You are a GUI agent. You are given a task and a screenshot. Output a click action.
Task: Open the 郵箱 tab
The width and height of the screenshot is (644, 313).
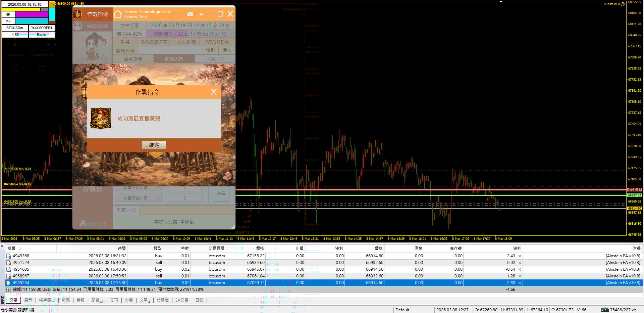click(x=97, y=300)
